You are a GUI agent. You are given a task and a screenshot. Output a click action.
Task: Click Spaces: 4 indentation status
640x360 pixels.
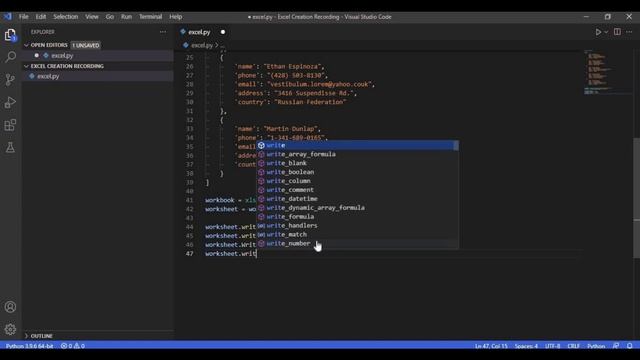526,346
